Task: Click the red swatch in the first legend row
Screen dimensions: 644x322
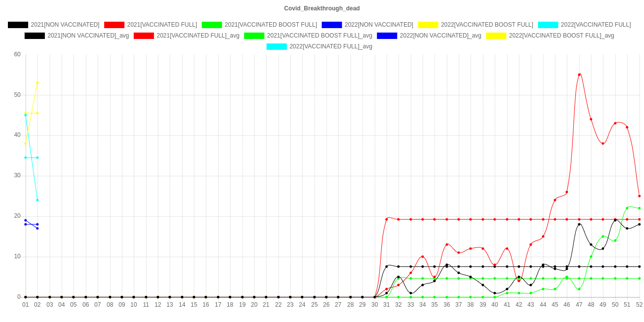Action: tap(114, 25)
